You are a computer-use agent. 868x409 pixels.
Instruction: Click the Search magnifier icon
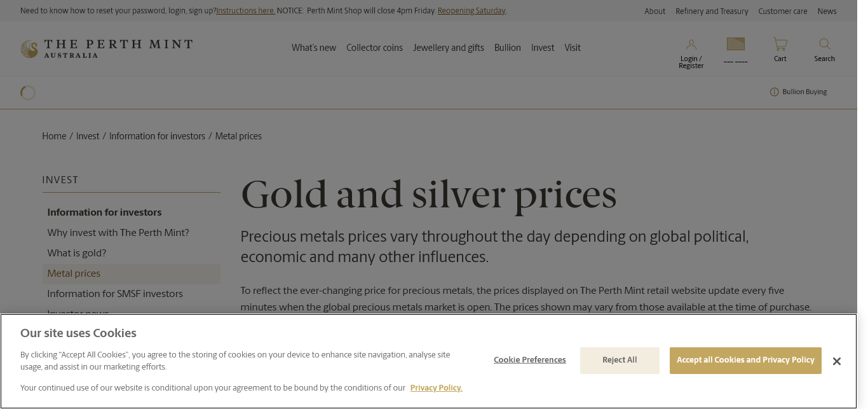click(x=824, y=44)
